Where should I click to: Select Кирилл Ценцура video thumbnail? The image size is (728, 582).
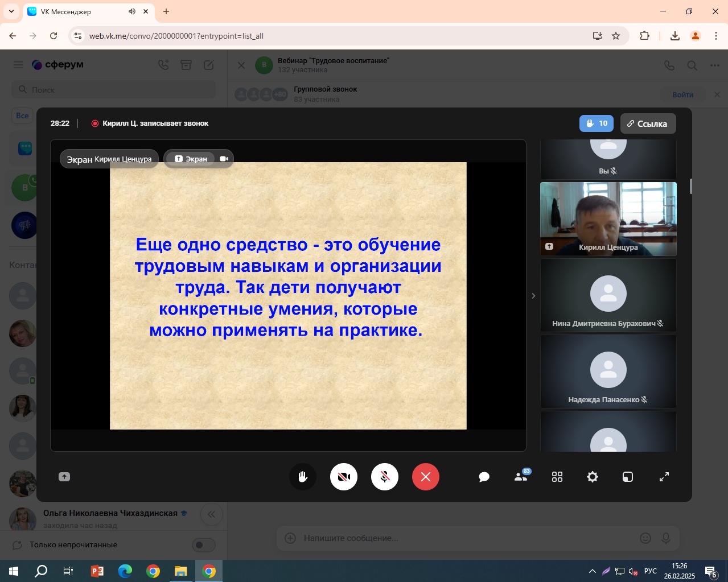point(608,219)
